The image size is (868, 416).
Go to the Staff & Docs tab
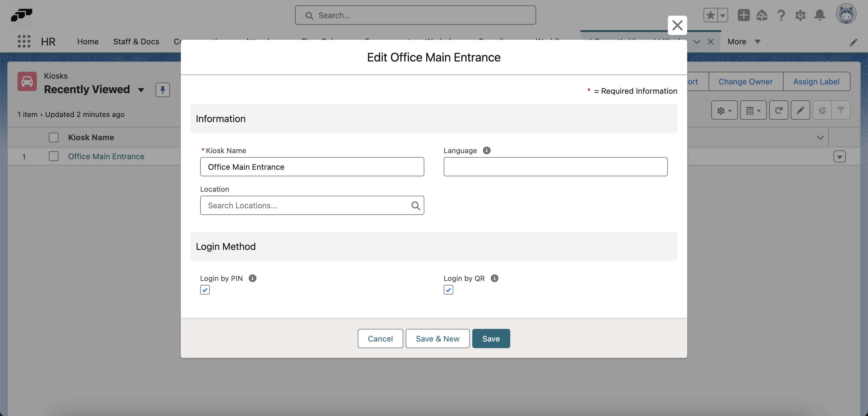[x=136, y=41]
